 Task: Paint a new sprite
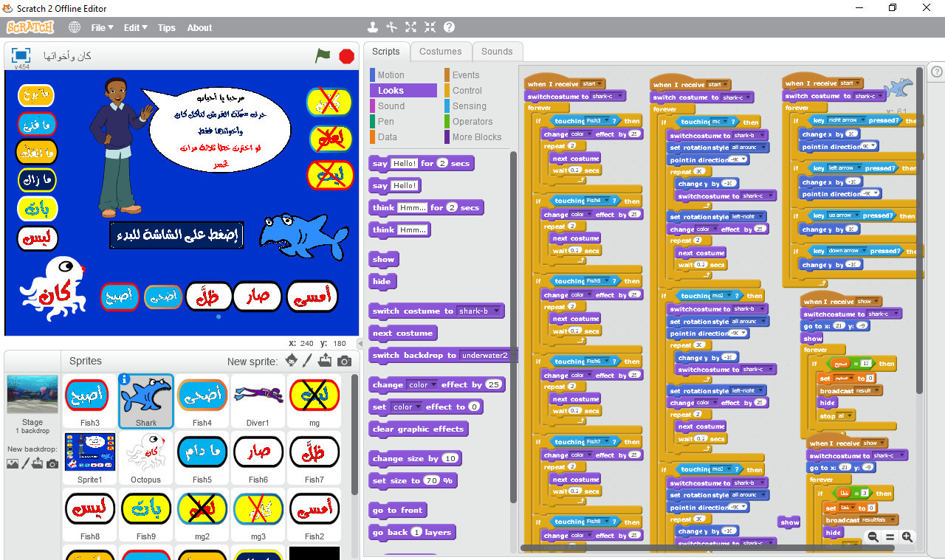tap(309, 361)
